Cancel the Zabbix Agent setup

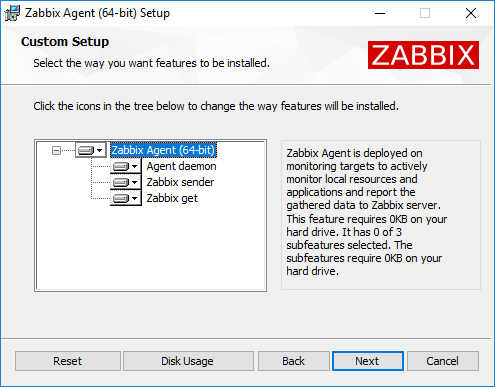pos(443,361)
